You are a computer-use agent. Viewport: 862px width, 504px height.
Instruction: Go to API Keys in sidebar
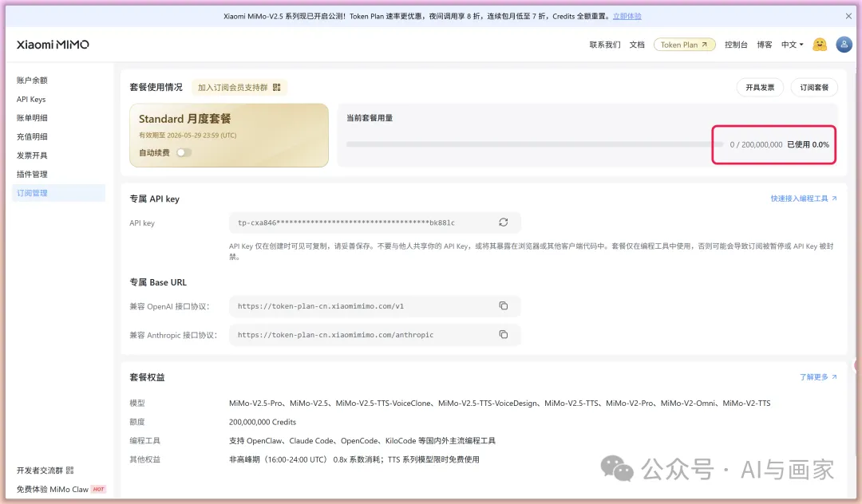coord(31,100)
